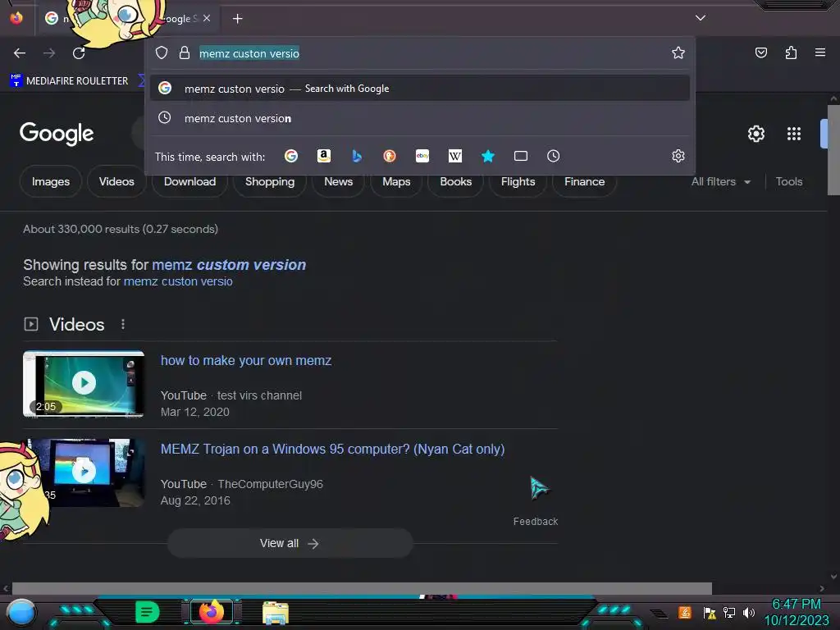Viewport: 840px width, 630px height.
Task: Search this time with DuckDuckGo
Action: tap(390, 156)
